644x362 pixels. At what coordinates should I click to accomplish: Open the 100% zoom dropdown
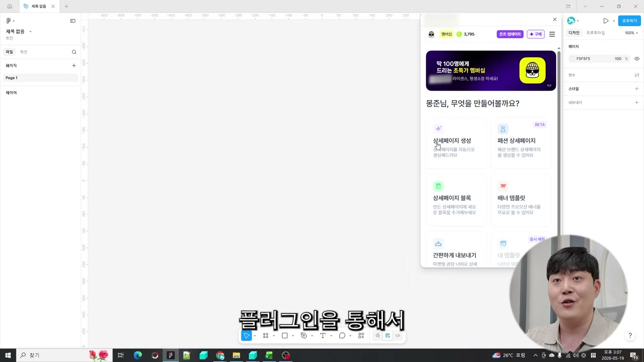631,33
